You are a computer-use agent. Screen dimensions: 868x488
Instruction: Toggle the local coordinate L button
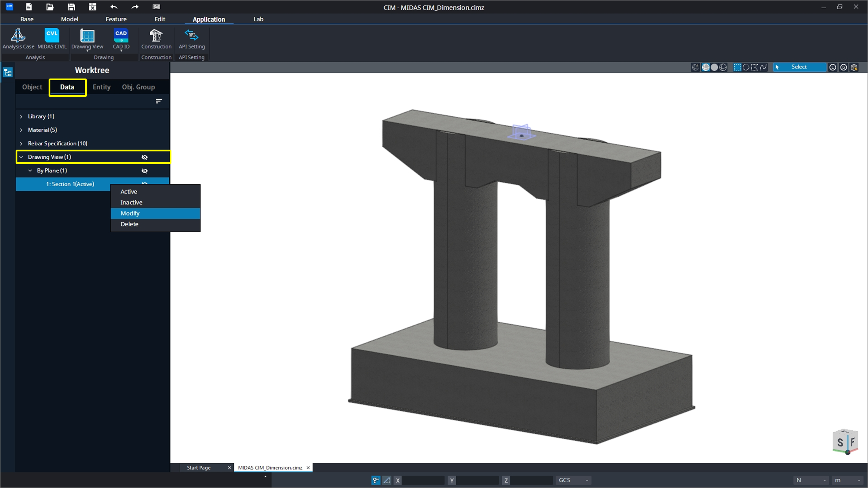click(832, 67)
